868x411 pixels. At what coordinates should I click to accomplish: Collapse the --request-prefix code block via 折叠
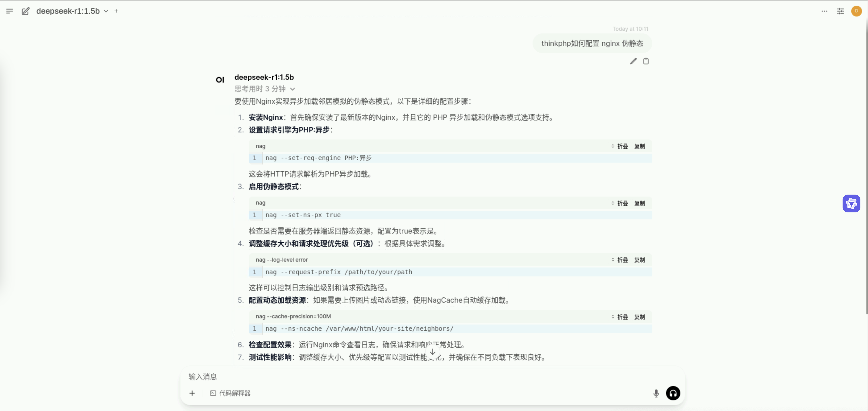pos(620,260)
